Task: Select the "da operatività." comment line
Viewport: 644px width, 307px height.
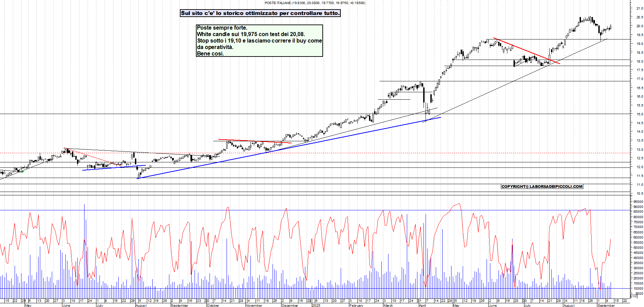Action: pyautogui.click(x=215, y=47)
